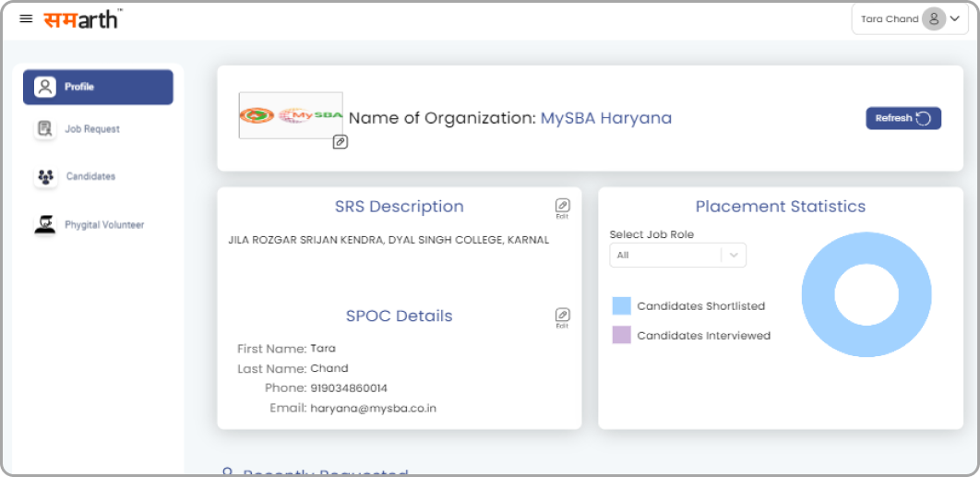Expand the Tara Chand account dropdown

[955, 18]
